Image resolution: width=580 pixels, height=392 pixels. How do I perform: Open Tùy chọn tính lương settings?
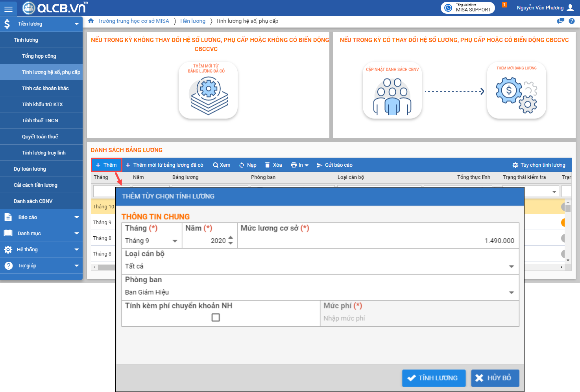coord(539,165)
